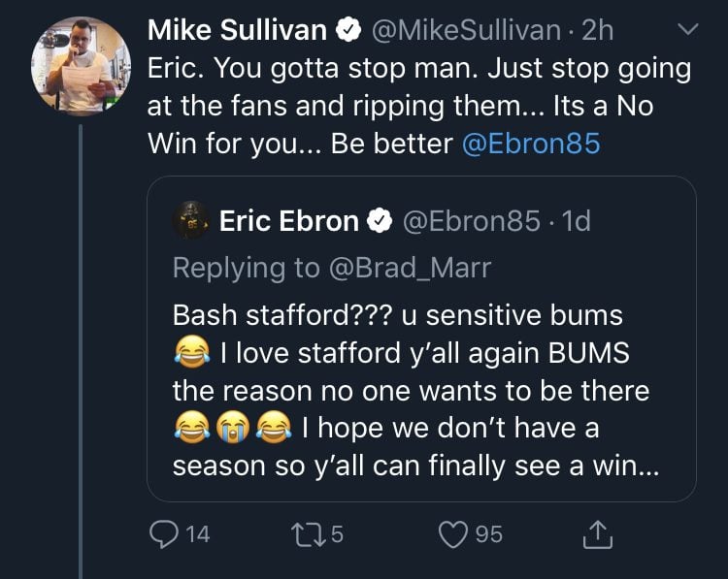Click the 2h tweet timestamp
Viewport: 728px width, 579px height.
coord(594,30)
